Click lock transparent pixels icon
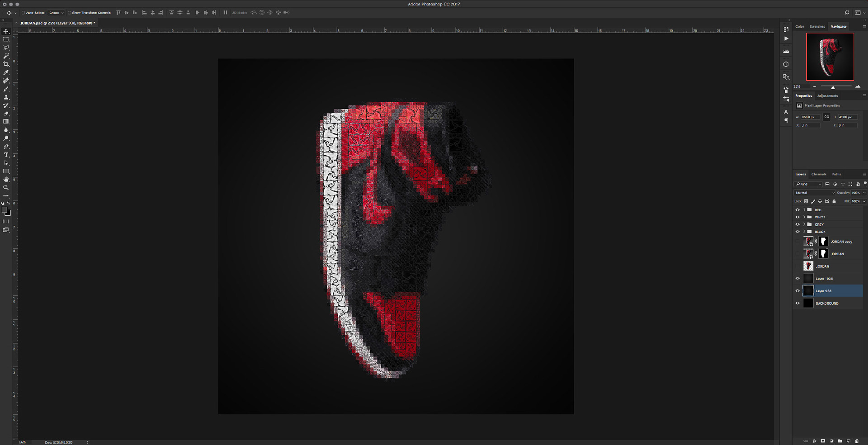The image size is (868, 445). pos(806,201)
